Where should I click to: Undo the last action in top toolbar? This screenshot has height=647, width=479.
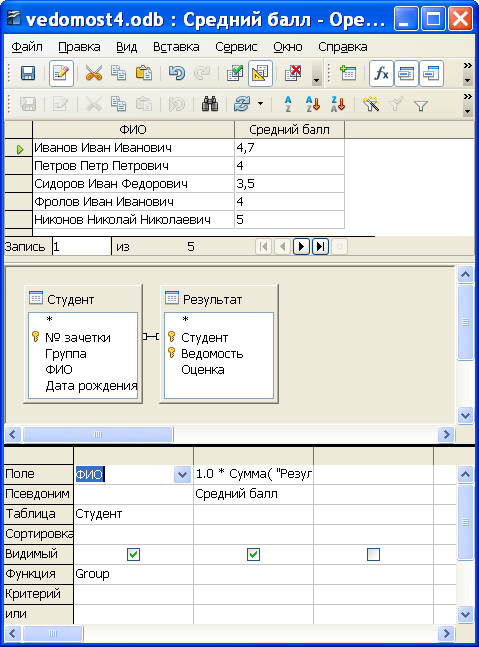[177, 73]
